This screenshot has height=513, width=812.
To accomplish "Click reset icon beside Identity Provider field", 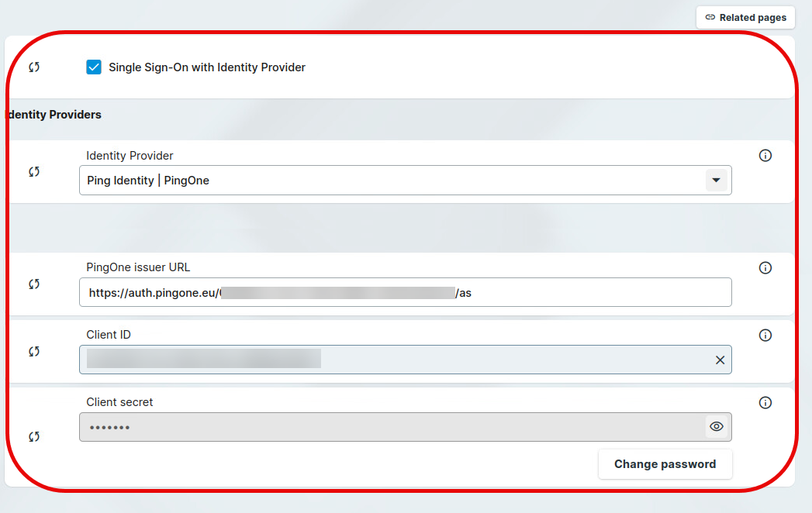I will [x=34, y=171].
